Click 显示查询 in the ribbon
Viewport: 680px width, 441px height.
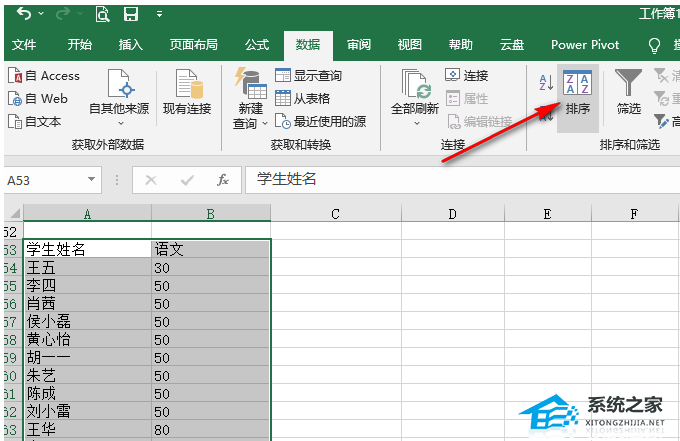pyautogui.click(x=308, y=76)
